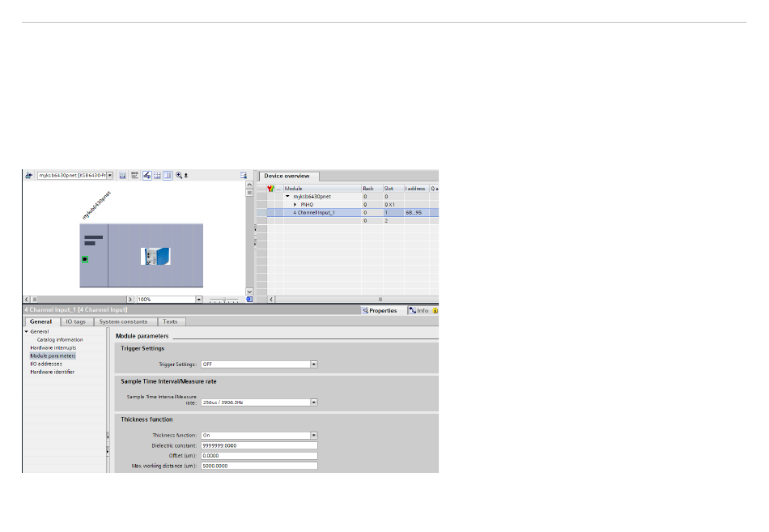Click the mykb6430pnet rotated device label
This screenshot has height=532, width=769.
pyautogui.click(x=96, y=205)
